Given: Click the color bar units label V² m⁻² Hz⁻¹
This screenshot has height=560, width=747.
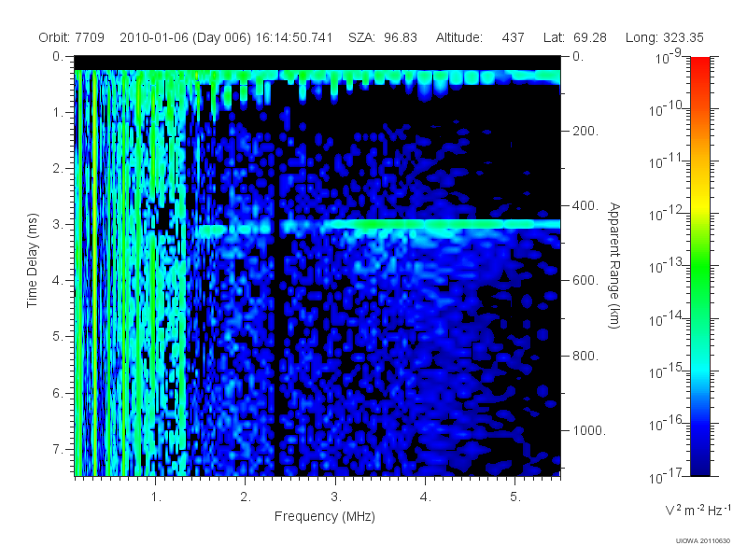Looking at the screenshot, I should (x=697, y=510).
